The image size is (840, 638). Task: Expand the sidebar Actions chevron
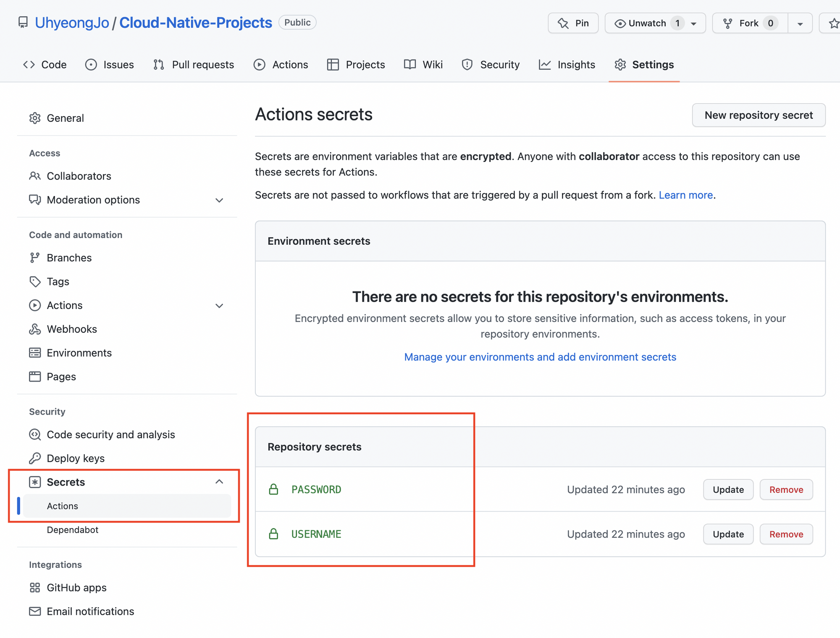click(219, 306)
